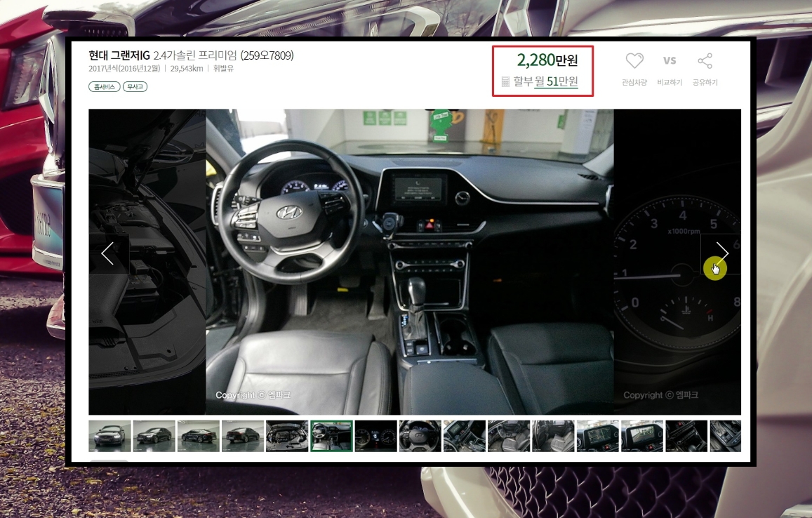812x518 pixels.
Task: Open the installment calculator icon
Action: click(505, 82)
